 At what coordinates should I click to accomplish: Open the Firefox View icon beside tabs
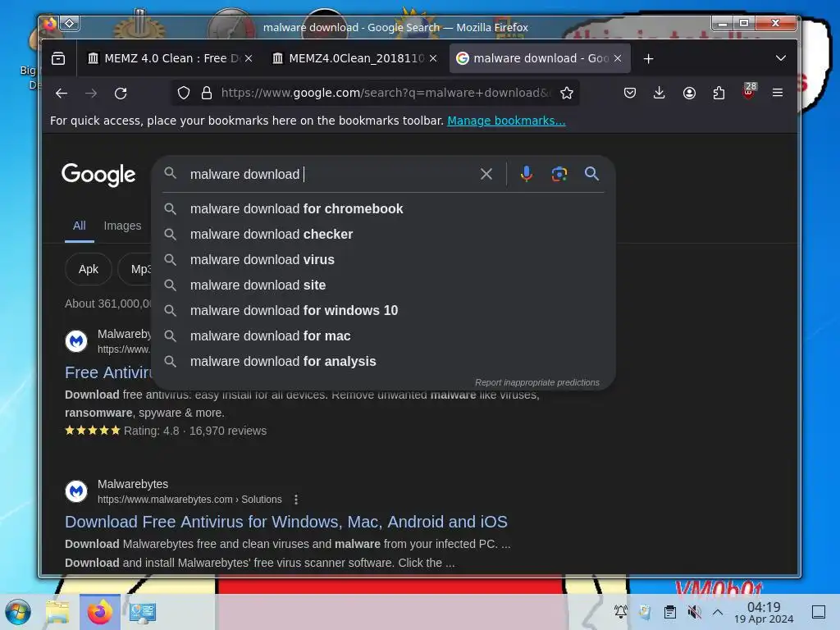click(58, 58)
